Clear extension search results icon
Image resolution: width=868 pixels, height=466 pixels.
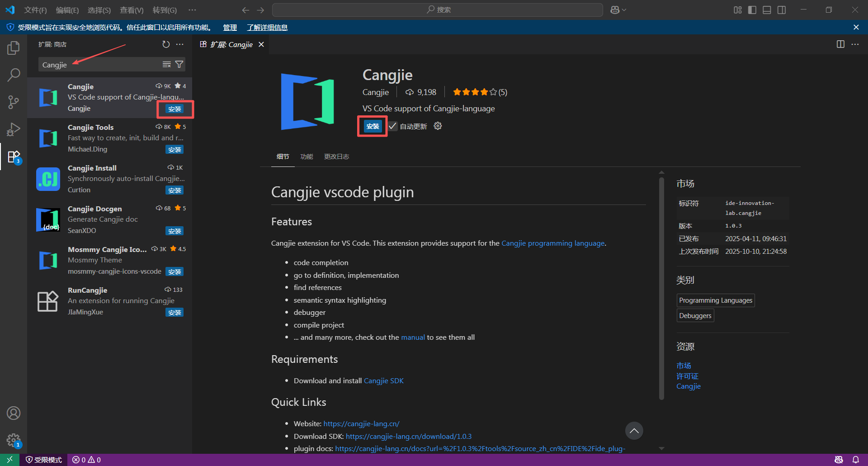167,65
